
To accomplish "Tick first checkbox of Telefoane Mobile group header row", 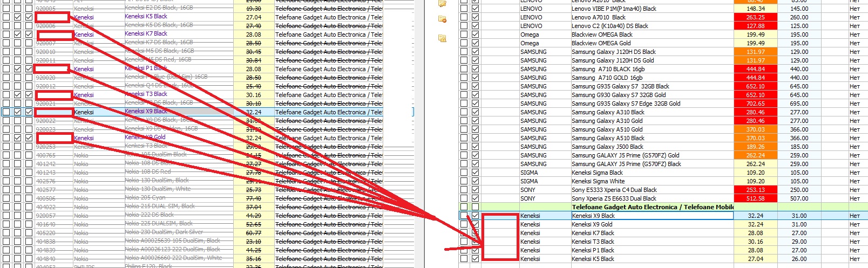I will click(x=464, y=207).
